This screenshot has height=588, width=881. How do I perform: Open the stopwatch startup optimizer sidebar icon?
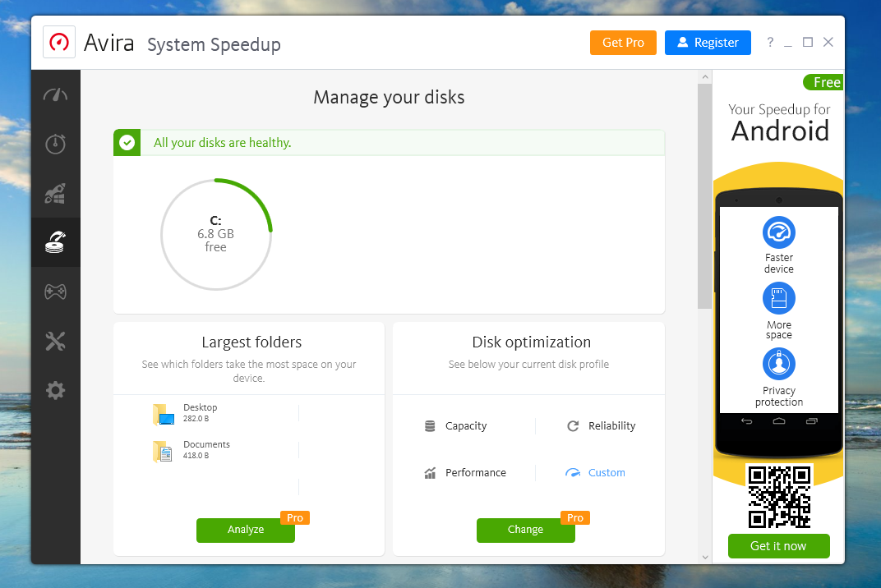pyautogui.click(x=55, y=144)
